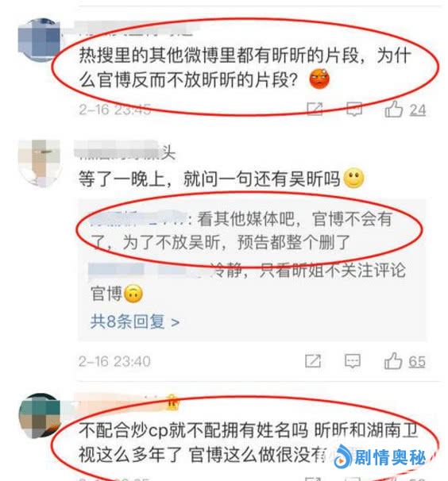Repost the 2-16 23:45 comment
This screenshot has width=448, height=481.
(x=315, y=109)
